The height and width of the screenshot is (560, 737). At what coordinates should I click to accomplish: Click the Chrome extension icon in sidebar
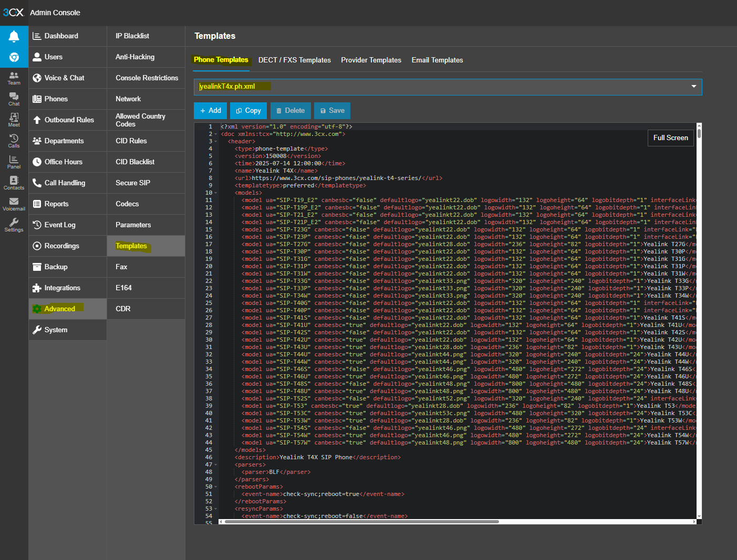coord(14,57)
